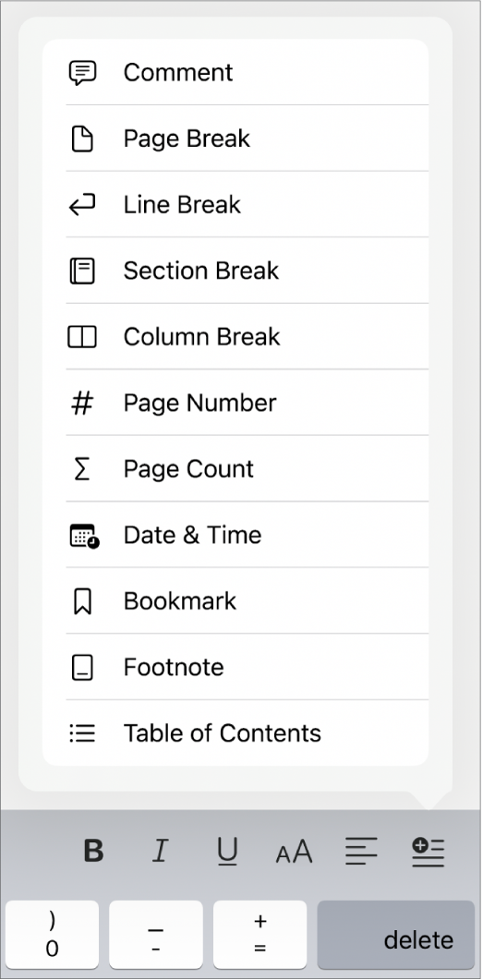
Task: Open the paragraph alignment options
Action: (361, 852)
